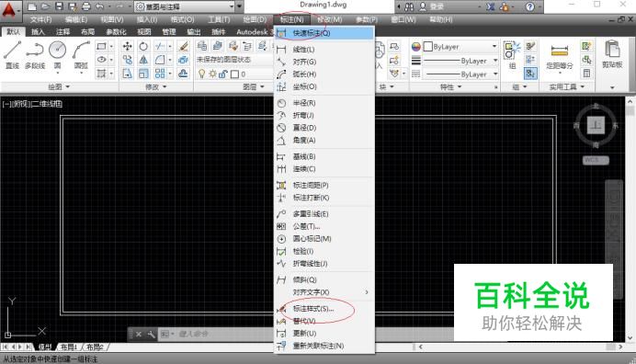The image size is (636, 364).
Task: Undo with the quick access arrow icon
Action: click(x=99, y=6)
